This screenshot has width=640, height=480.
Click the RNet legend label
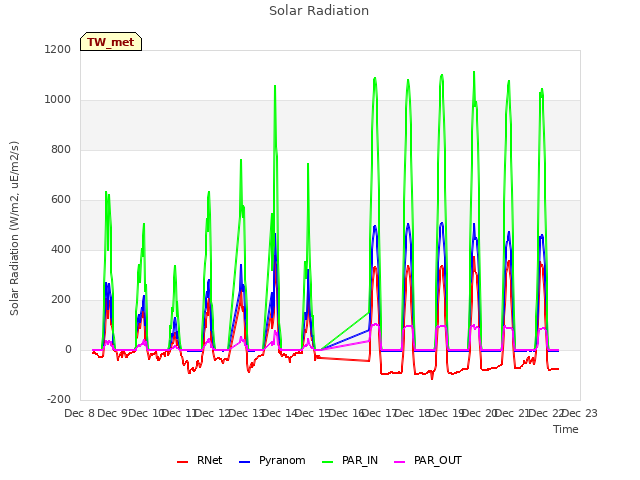click(x=209, y=460)
